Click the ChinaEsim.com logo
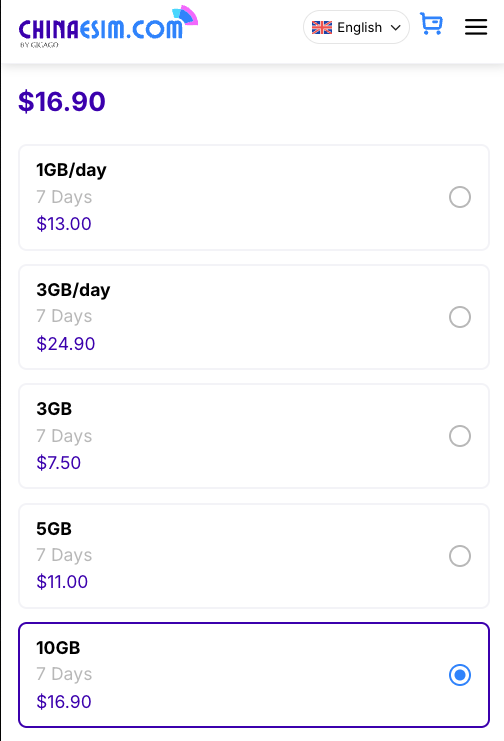504x741 pixels. click(x=108, y=26)
